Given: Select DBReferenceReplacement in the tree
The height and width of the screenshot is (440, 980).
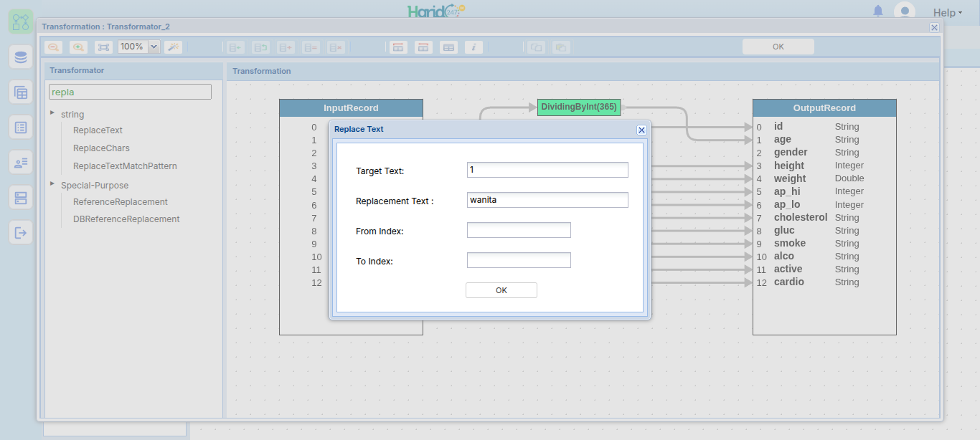Looking at the screenshot, I should [x=126, y=219].
